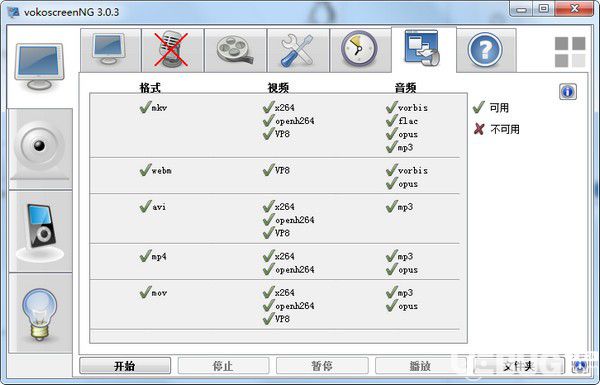Click the 播放 play button

click(421, 366)
